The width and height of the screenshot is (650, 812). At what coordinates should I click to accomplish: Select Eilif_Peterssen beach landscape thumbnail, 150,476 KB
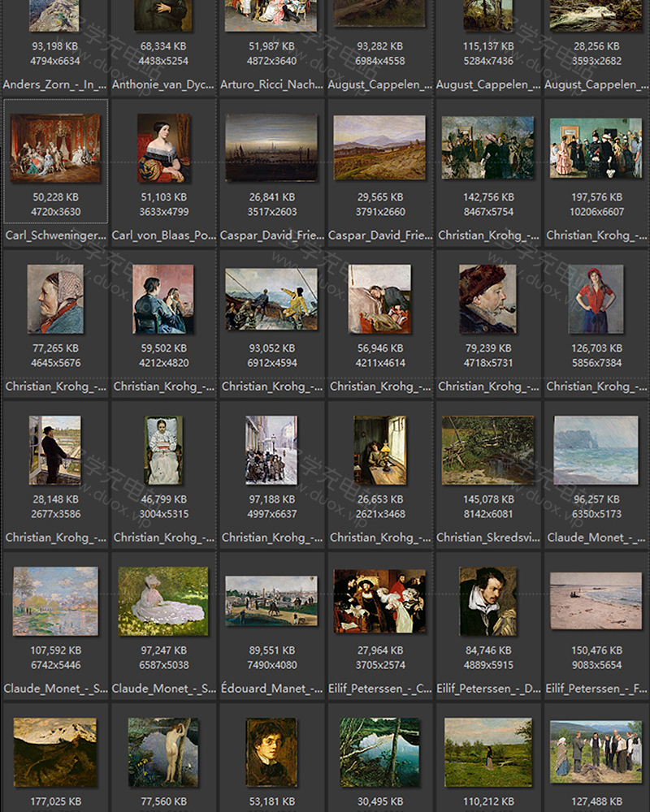click(596, 601)
